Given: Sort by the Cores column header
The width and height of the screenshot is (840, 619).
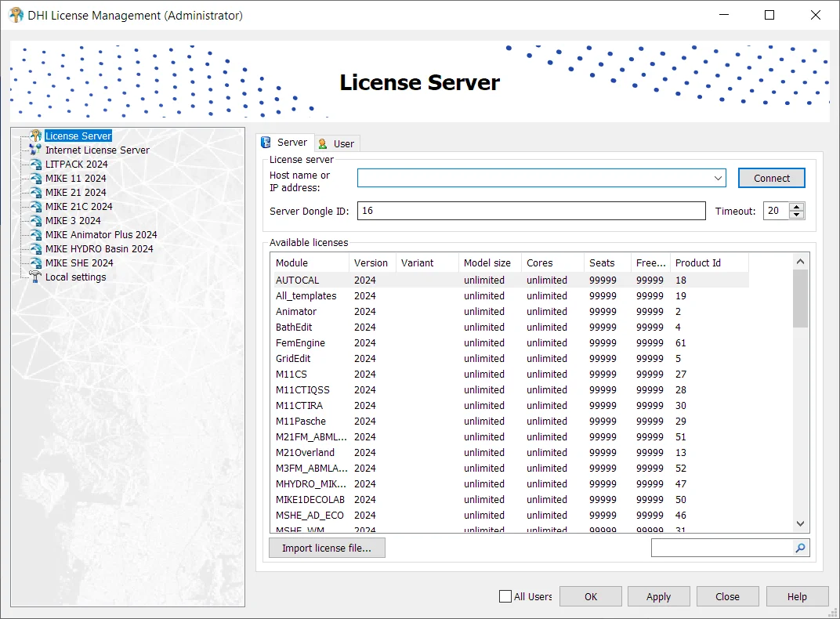Looking at the screenshot, I should tap(552, 263).
